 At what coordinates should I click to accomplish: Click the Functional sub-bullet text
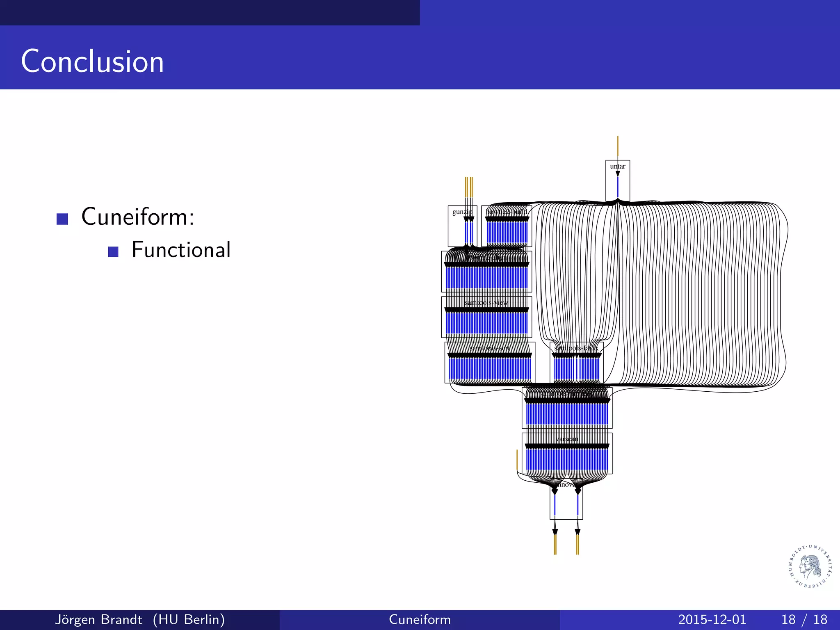[x=181, y=250]
